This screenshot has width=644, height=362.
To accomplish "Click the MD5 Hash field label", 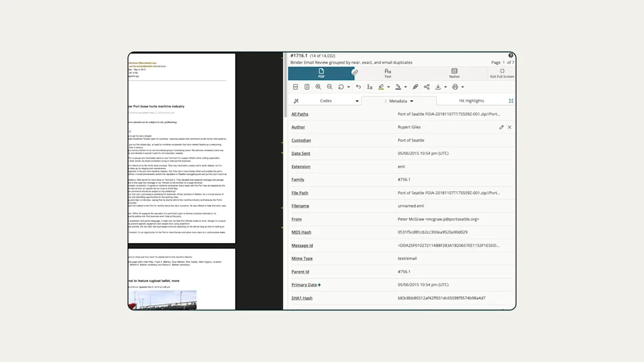I will pyautogui.click(x=302, y=232).
